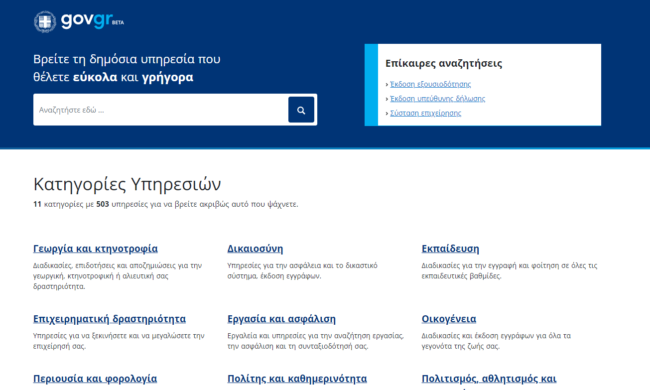Click the description under 'Εργασία και ασφάλιση'
Screen dimensions: 650x390
pos(315,341)
